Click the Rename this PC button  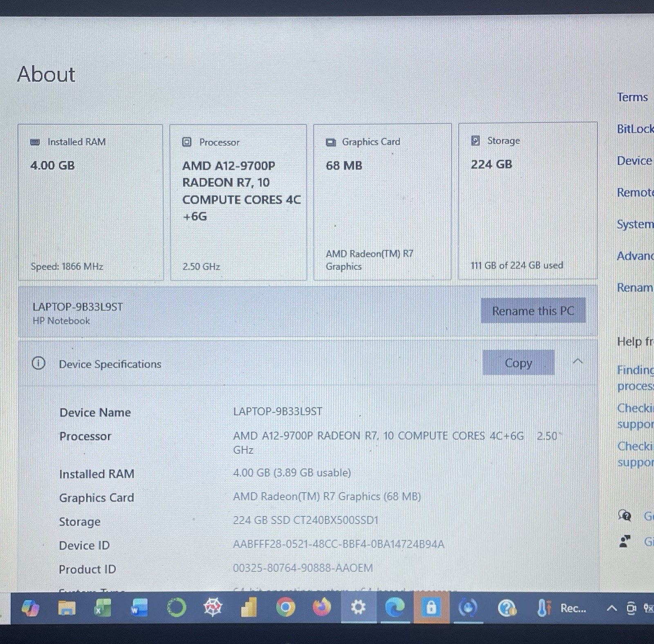pyautogui.click(x=533, y=311)
